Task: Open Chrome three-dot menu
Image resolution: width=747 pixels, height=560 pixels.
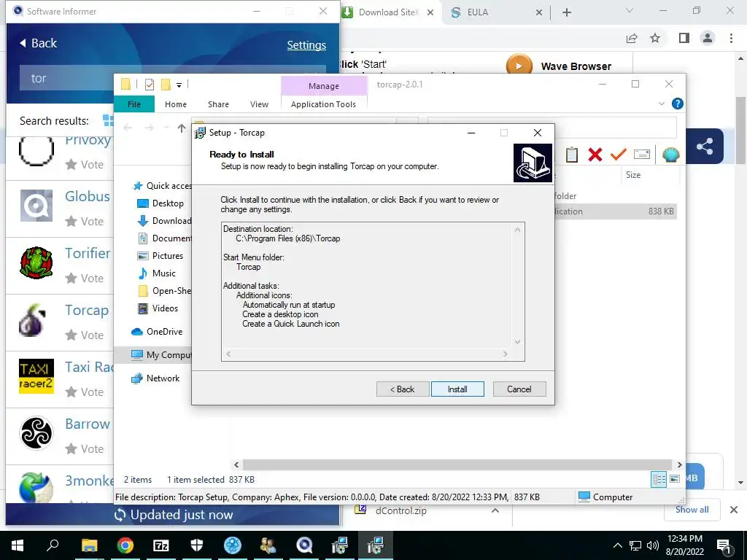Action: tap(731, 38)
